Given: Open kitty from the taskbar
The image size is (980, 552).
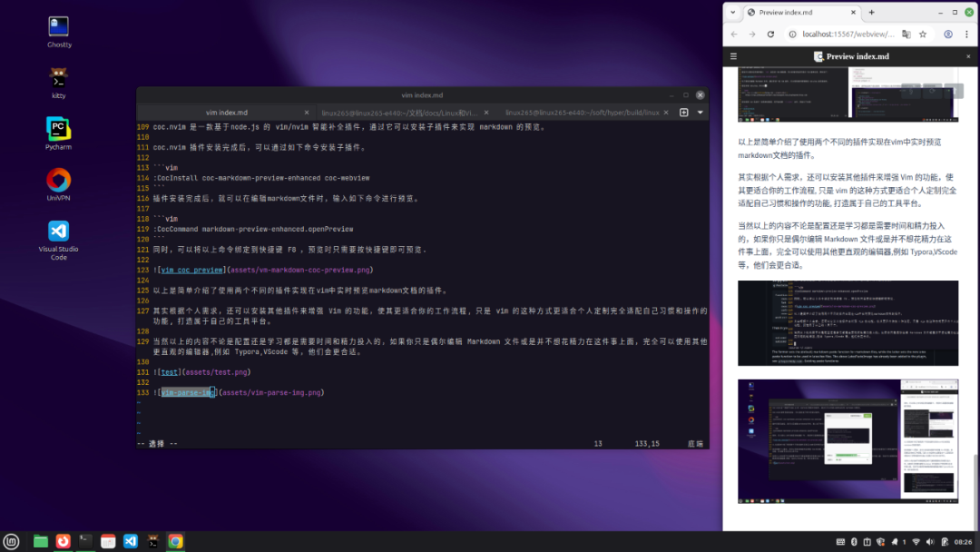Looking at the screenshot, I should tap(153, 541).
